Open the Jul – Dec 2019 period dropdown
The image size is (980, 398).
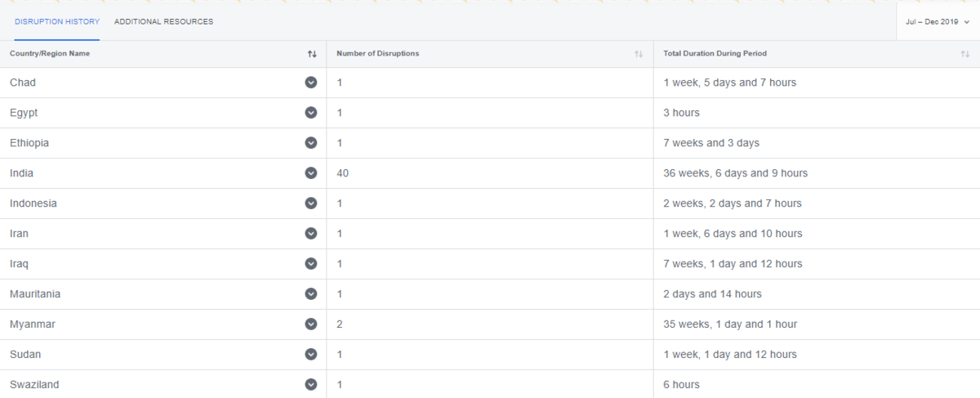(937, 22)
